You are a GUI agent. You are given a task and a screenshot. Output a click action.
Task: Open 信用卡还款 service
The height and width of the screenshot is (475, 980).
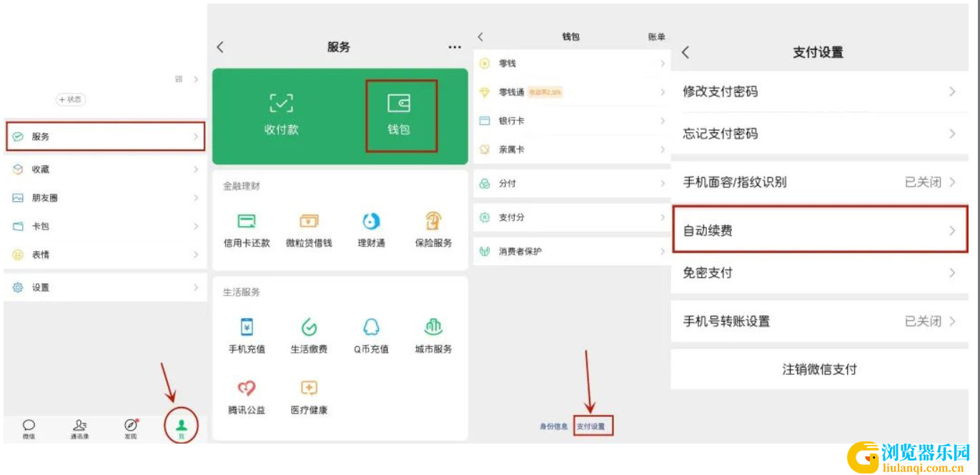tap(247, 230)
